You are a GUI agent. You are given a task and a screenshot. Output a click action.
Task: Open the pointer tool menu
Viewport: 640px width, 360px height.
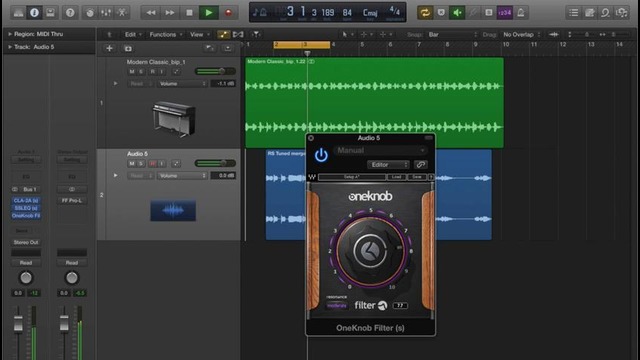pyautogui.click(x=347, y=34)
